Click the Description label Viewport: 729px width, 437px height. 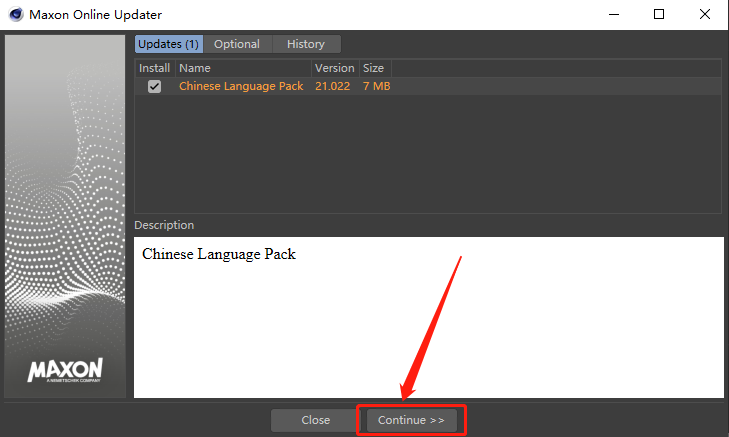pyautogui.click(x=164, y=225)
